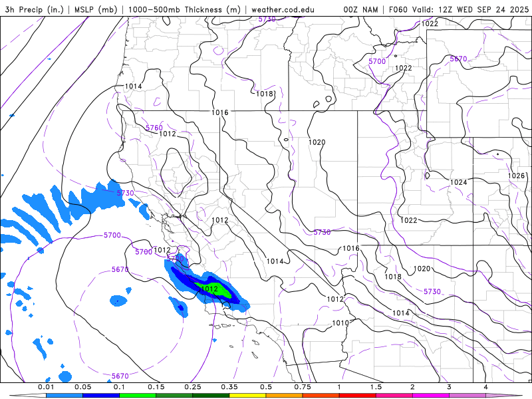The height and width of the screenshot is (399, 532).
Task: Click the light blue 0.01–0.05 legend swatch
Action: [x=65, y=396]
